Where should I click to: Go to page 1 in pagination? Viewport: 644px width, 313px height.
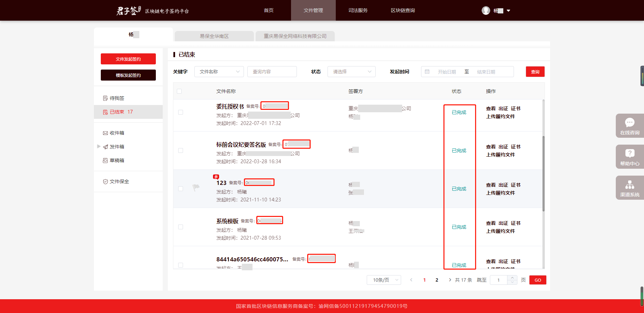[x=425, y=280]
